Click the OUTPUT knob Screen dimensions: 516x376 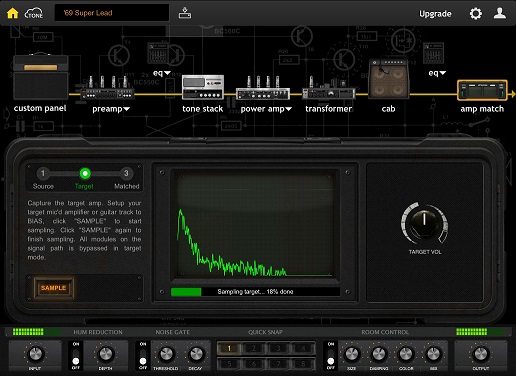[481, 354]
